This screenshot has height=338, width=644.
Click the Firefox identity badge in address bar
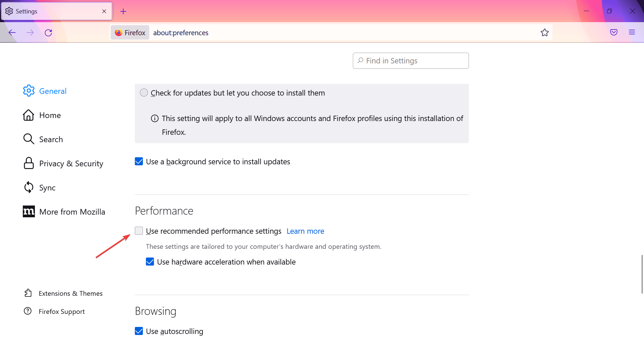[130, 33]
